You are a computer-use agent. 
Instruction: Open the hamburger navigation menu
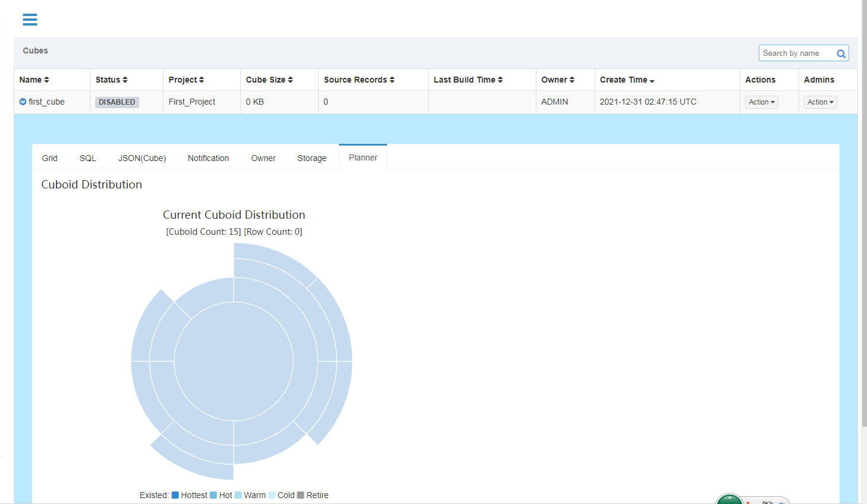30,20
